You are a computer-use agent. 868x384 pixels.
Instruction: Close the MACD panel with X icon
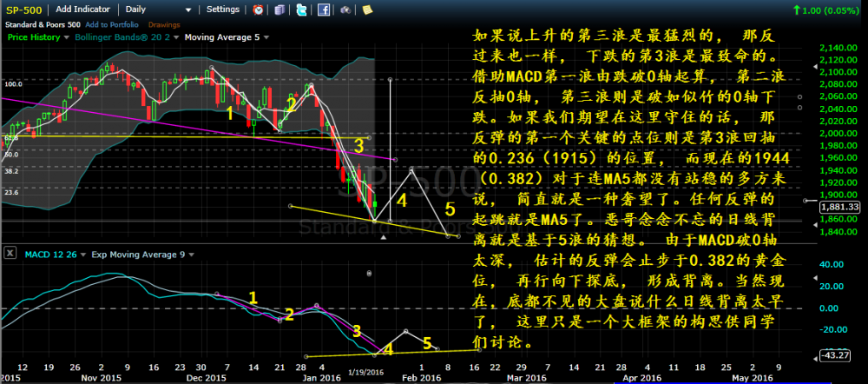(10, 253)
